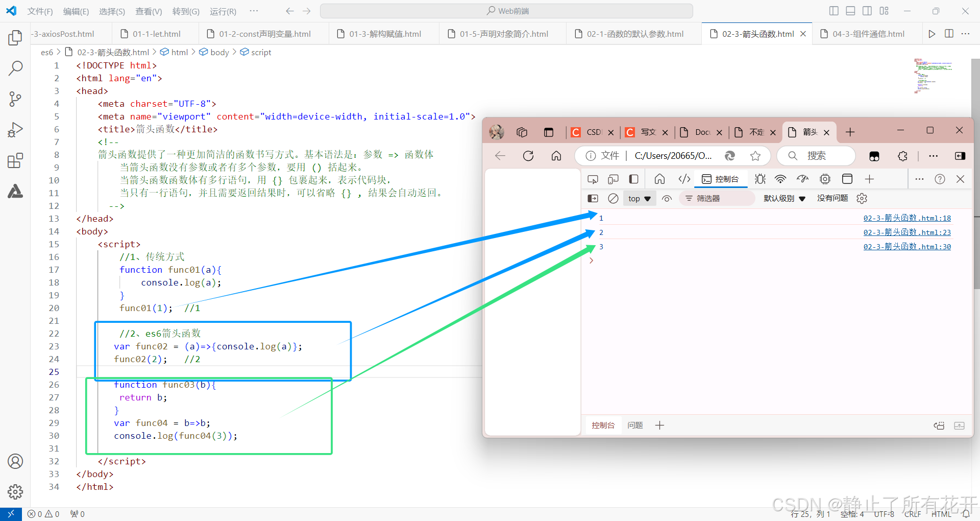Open the Accounts icon in activity bar
The width and height of the screenshot is (980, 521).
(15, 461)
